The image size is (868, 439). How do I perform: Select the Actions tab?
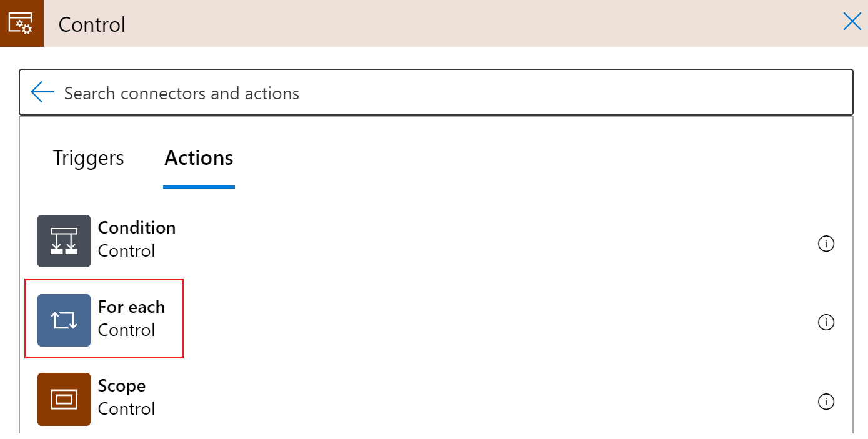click(x=199, y=158)
